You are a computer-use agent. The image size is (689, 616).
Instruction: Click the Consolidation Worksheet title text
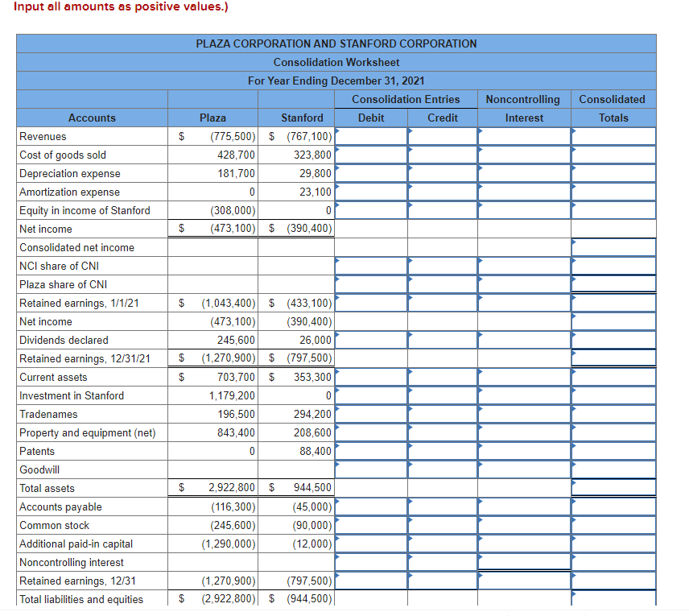(x=336, y=63)
